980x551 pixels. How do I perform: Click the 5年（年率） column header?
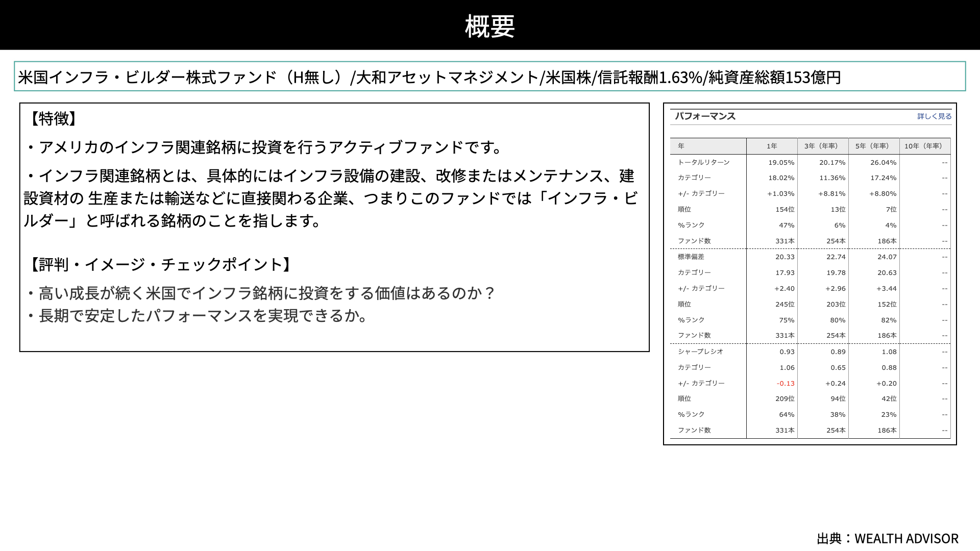tap(873, 146)
